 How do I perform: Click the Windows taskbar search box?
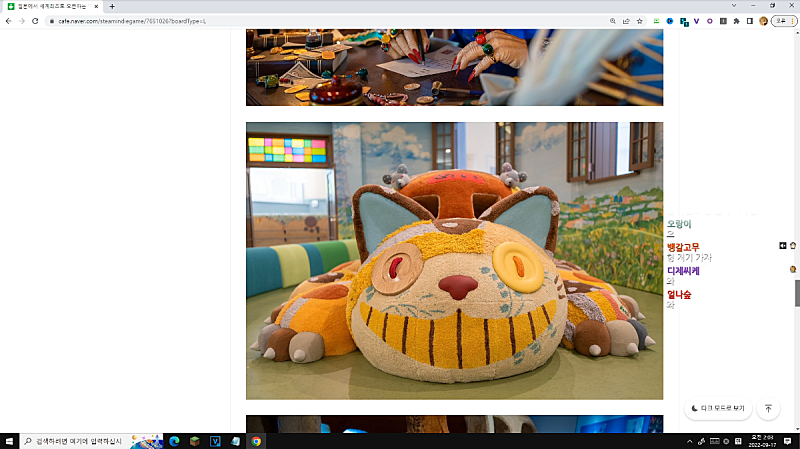coord(92,441)
